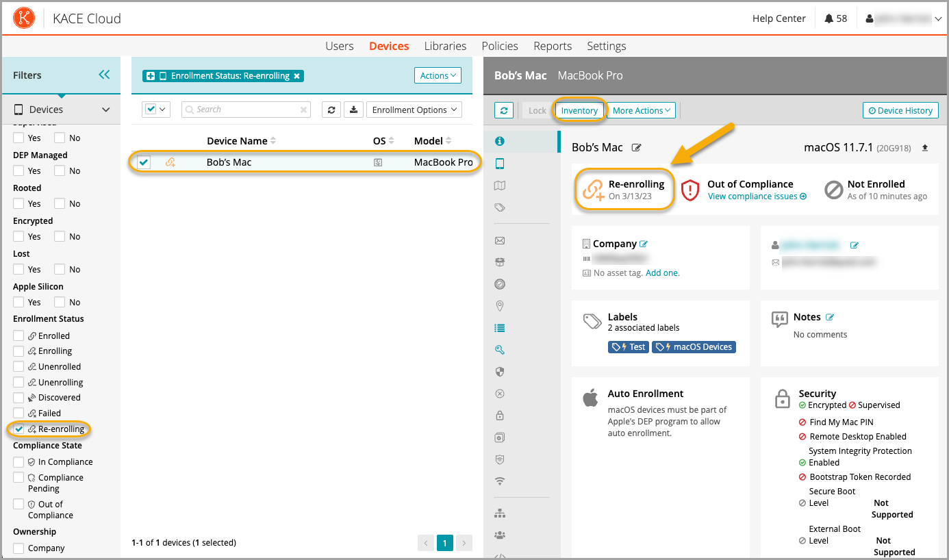Click the download export icon in the device list
949x560 pixels.
pyautogui.click(x=353, y=110)
